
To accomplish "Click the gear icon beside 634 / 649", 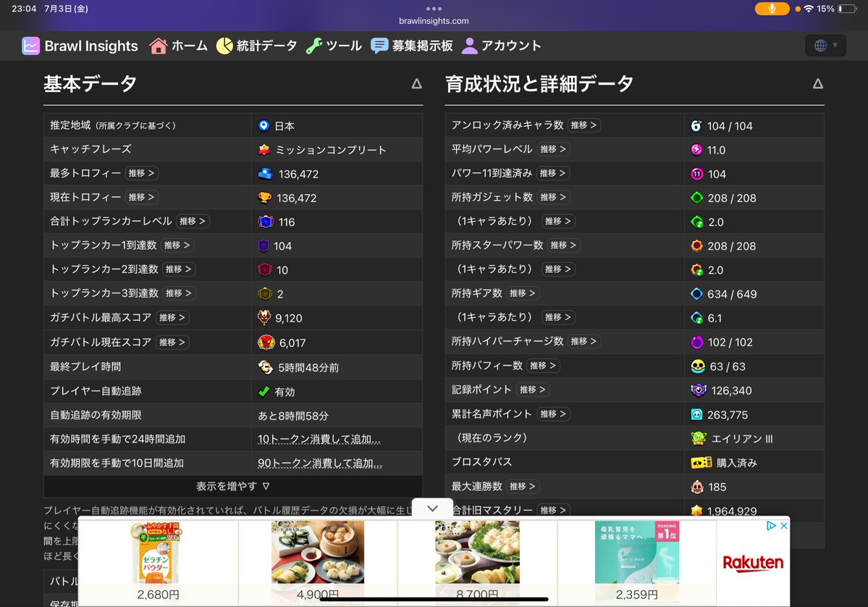I will (x=697, y=293).
